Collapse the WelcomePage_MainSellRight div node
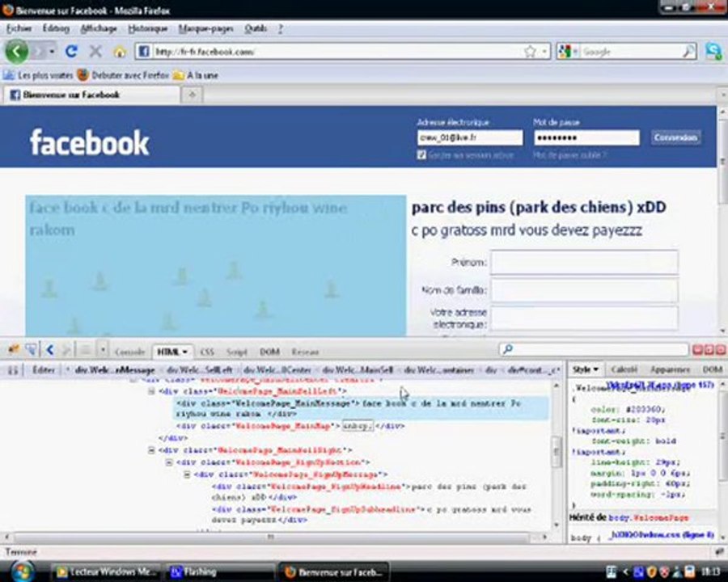 151,449
